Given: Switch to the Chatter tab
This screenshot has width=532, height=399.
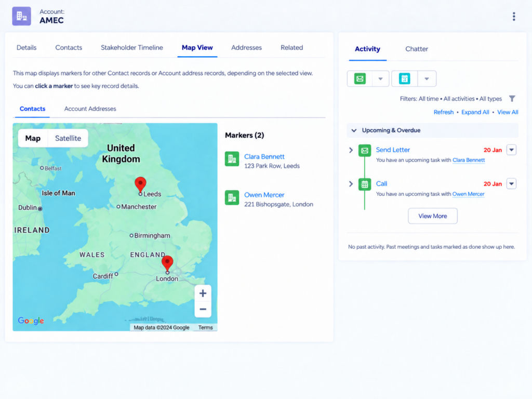Looking at the screenshot, I should pos(416,49).
